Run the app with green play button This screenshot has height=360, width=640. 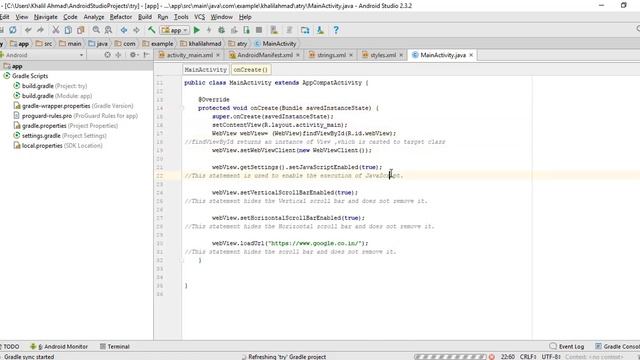[197, 30]
